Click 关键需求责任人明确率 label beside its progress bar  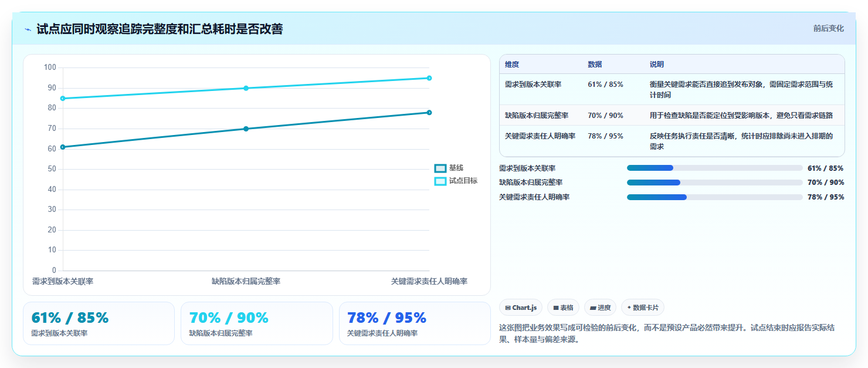(x=534, y=197)
